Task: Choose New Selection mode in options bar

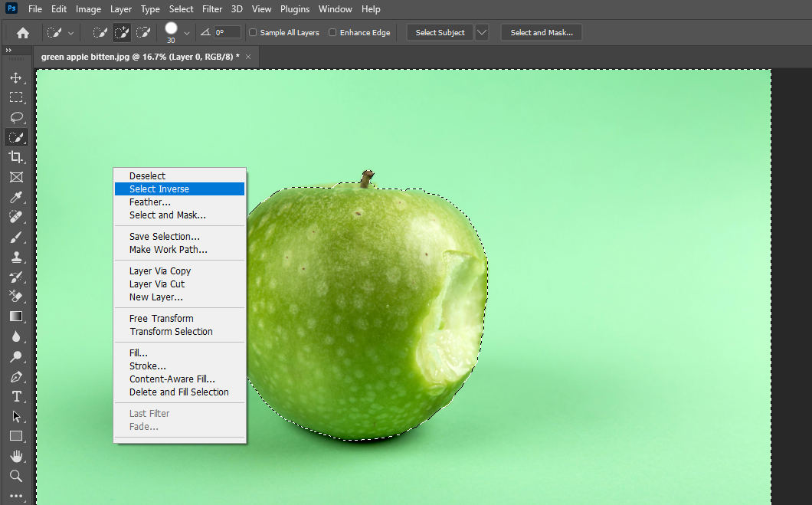Action: tap(100, 33)
